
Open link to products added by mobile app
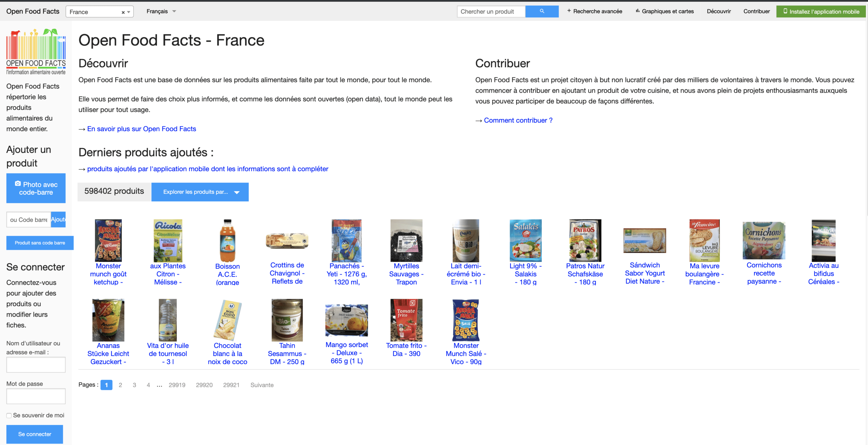tap(208, 169)
